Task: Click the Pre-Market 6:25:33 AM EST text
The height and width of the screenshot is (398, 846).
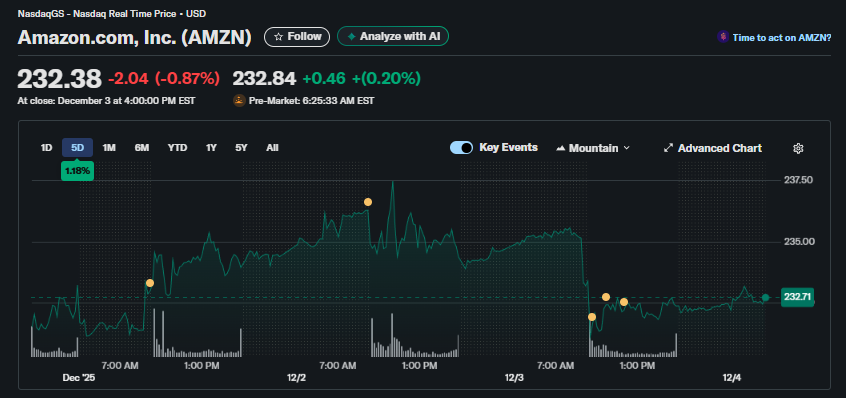Action: point(311,100)
